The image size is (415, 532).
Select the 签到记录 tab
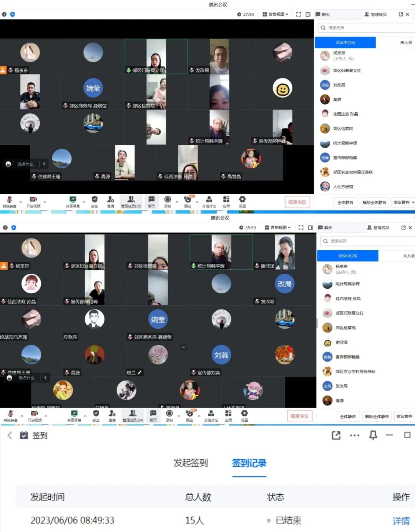pyautogui.click(x=249, y=463)
